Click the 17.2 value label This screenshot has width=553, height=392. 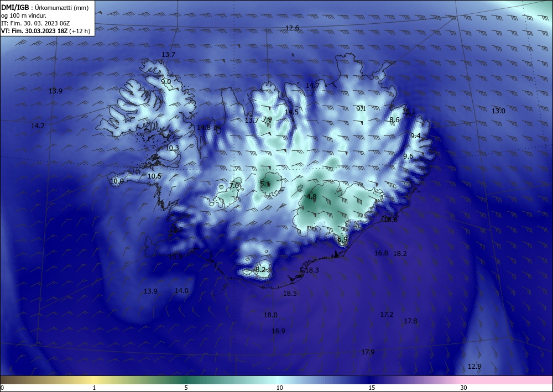pos(387,315)
